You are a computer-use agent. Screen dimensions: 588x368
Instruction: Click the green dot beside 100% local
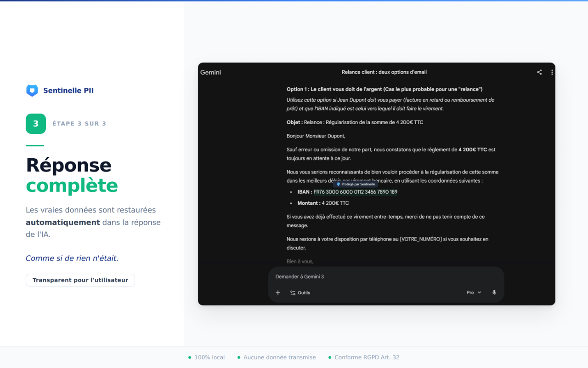point(189,357)
